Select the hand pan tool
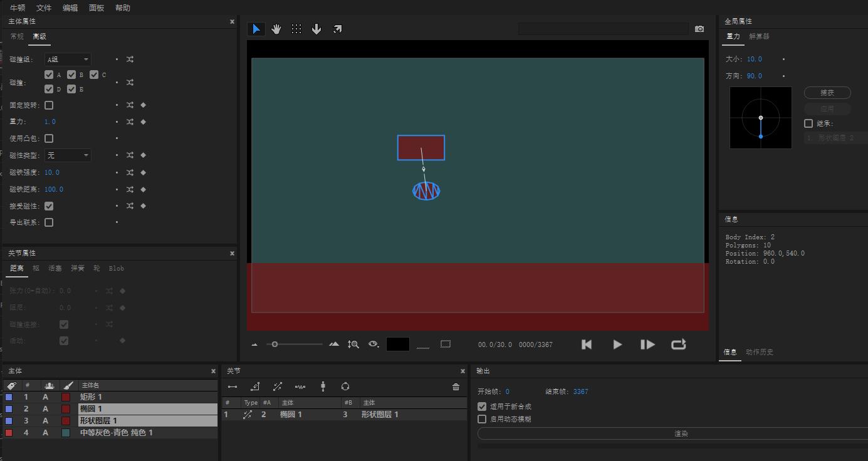868x461 pixels. (276, 29)
